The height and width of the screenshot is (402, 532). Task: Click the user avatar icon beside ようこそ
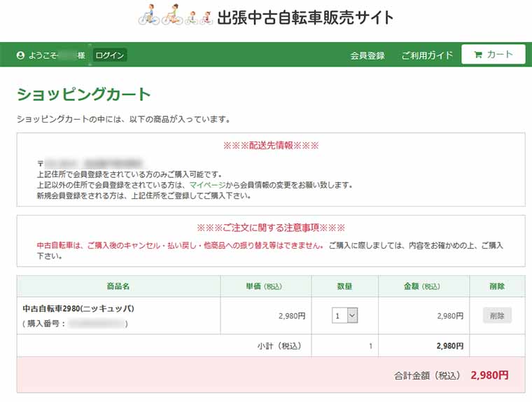[x=21, y=55]
